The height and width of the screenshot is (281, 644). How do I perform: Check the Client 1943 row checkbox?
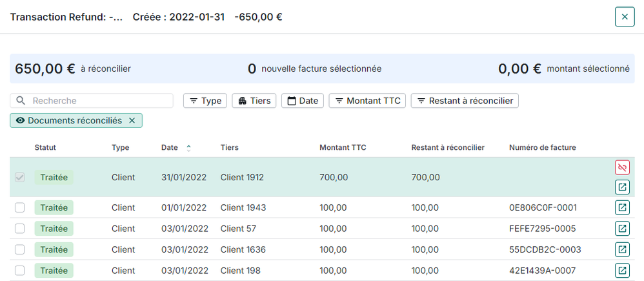pos(20,208)
